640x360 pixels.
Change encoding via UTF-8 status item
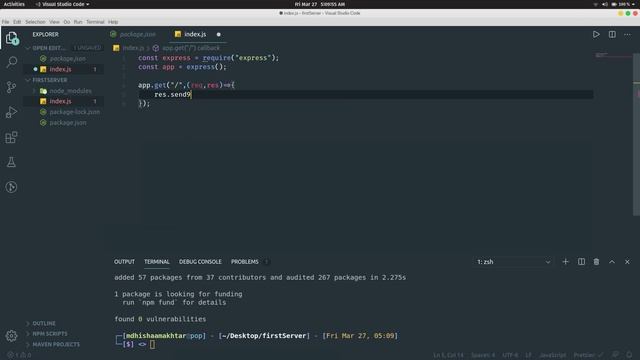pos(510,355)
